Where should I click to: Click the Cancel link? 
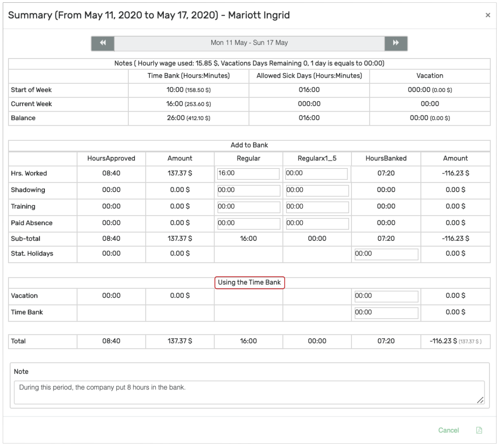click(449, 430)
